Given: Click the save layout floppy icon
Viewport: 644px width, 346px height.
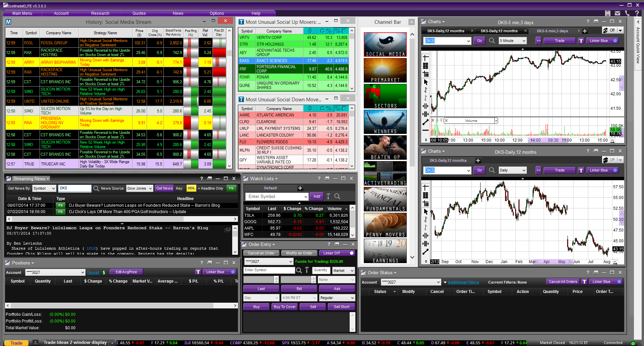Looking at the screenshot, I should (x=608, y=13).
